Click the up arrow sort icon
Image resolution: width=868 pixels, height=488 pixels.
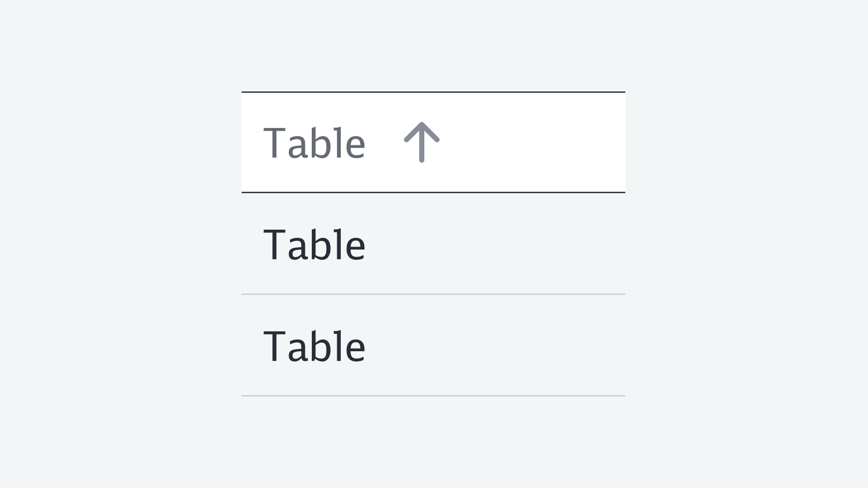click(x=421, y=142)
